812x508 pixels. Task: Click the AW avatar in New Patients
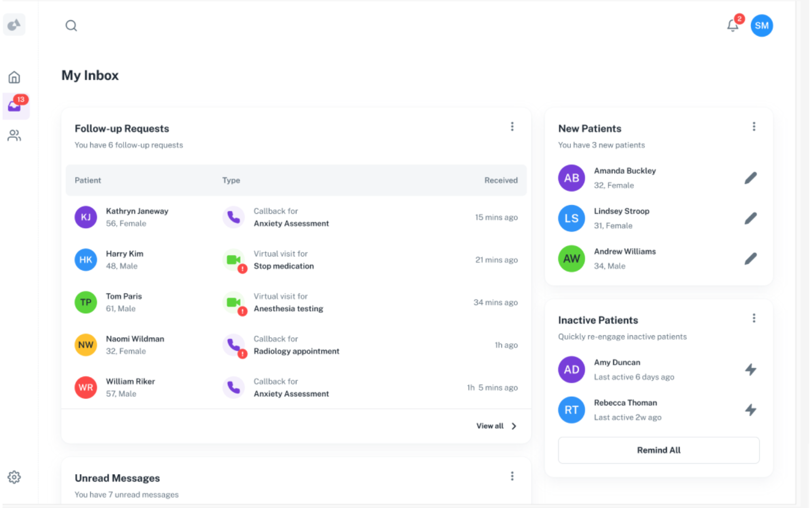pyautogui.click(x=571, y=259)
